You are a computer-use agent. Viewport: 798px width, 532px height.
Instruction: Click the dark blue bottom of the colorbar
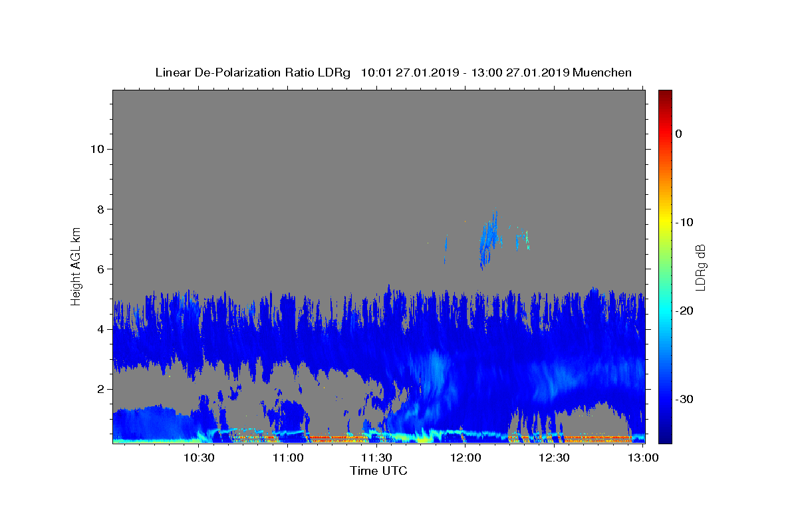coord(665,436)
